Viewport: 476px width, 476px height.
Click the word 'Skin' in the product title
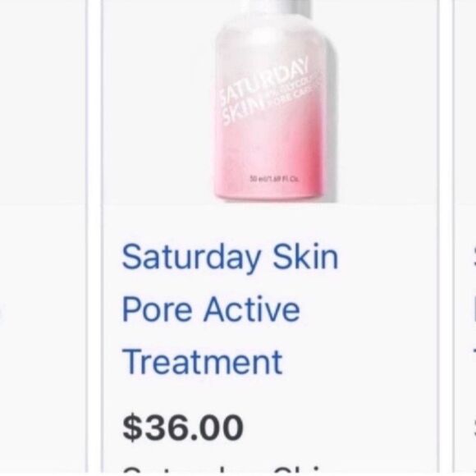(x=305, y=257)
